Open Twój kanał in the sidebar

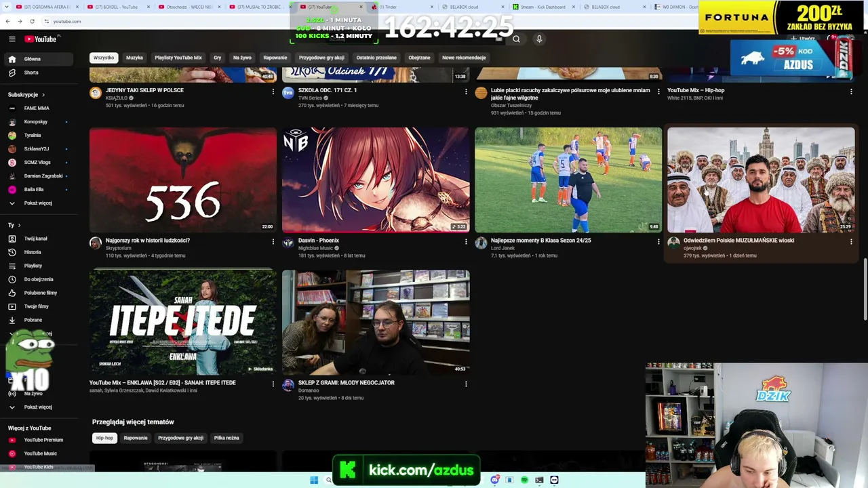coord(39,239)
